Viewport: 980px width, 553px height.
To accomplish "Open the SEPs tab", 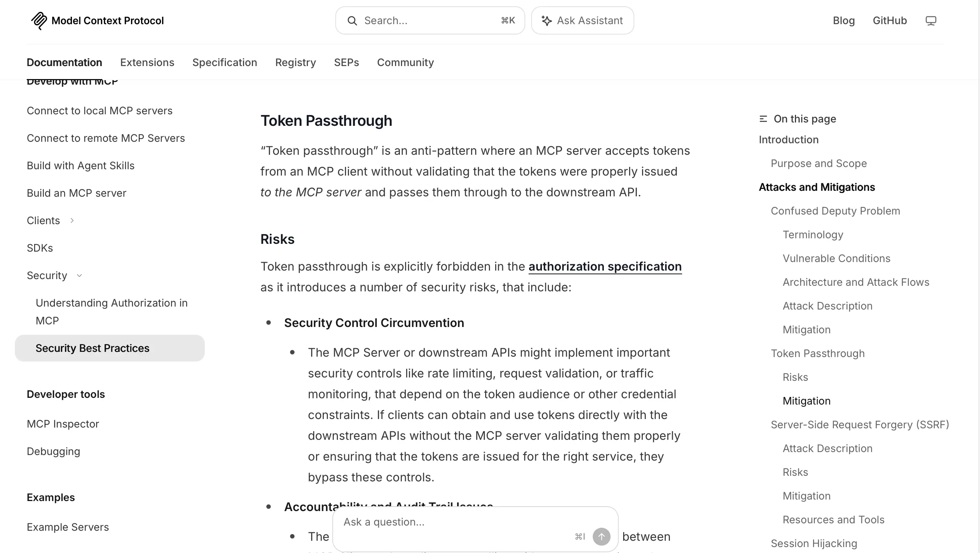I will tap(346, 62).
